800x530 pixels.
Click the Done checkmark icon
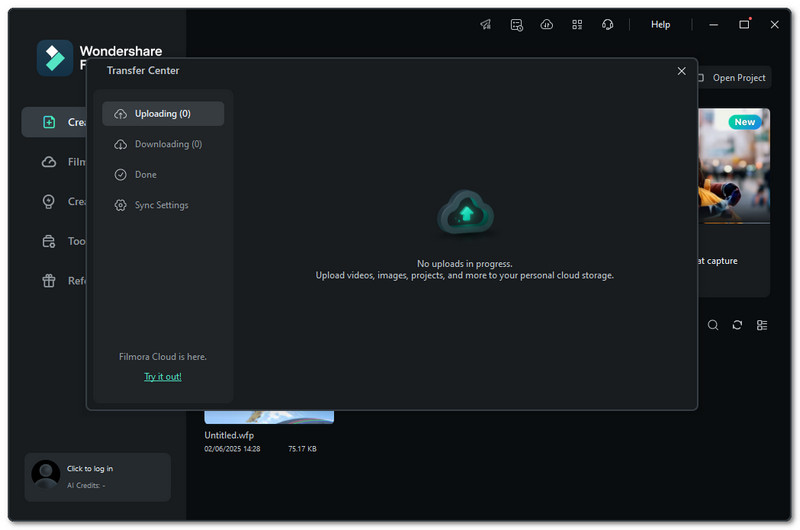[x=120, y=175]
